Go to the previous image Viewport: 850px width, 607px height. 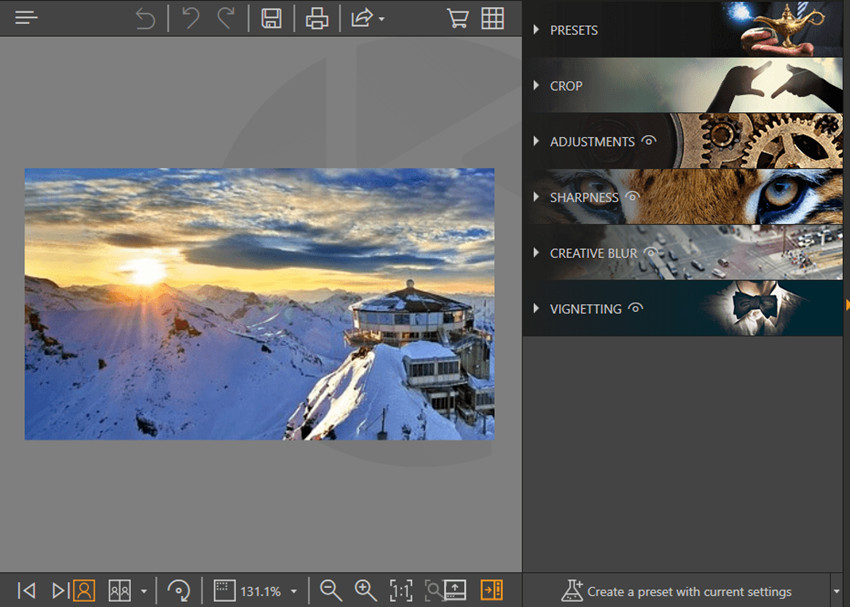tap(27, 591)
